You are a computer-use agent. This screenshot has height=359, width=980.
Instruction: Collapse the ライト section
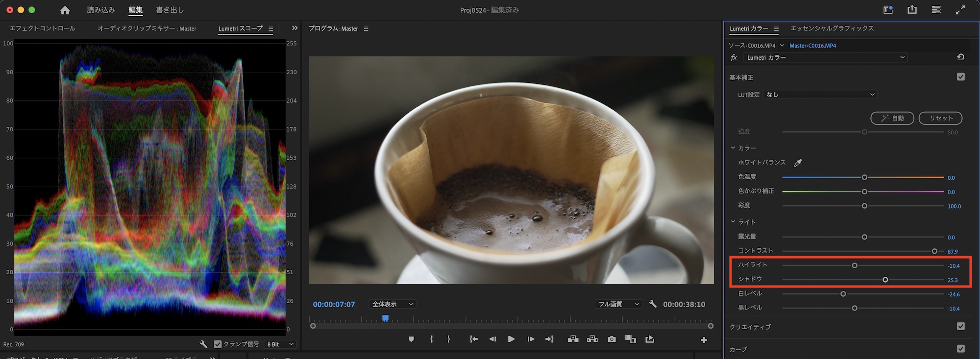[x=733, y=222]
